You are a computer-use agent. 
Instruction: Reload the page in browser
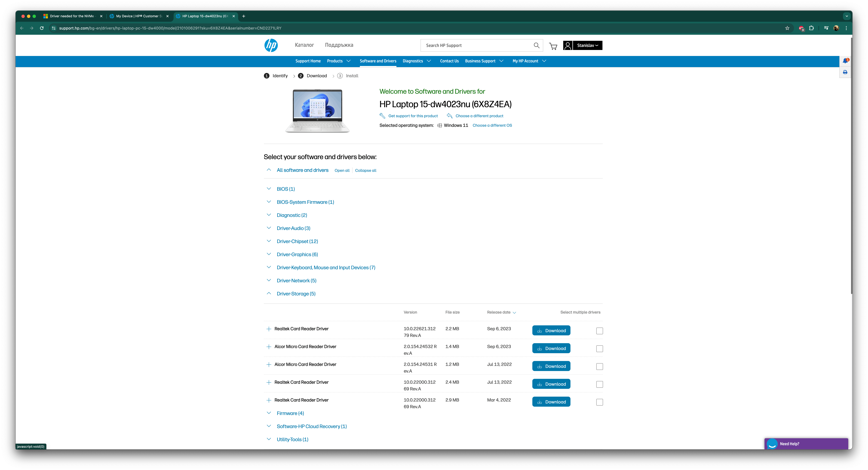click(x=42, y=28)
